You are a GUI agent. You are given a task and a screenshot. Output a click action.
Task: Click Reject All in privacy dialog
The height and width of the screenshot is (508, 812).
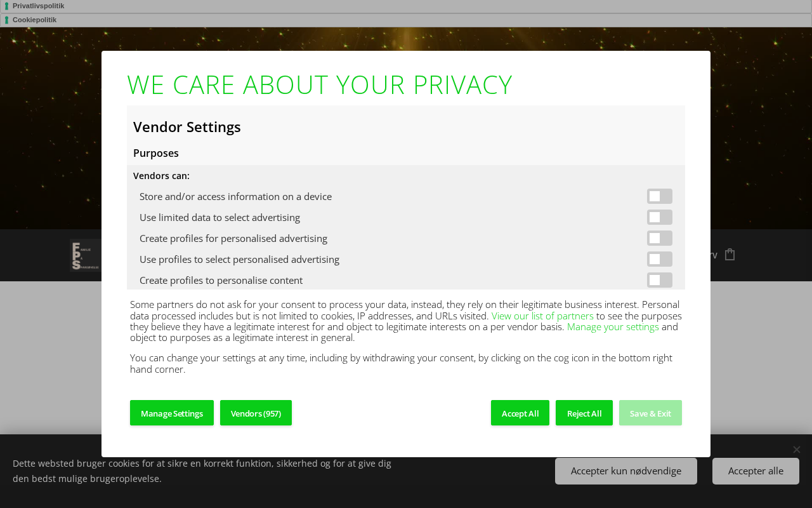[584, 413]
